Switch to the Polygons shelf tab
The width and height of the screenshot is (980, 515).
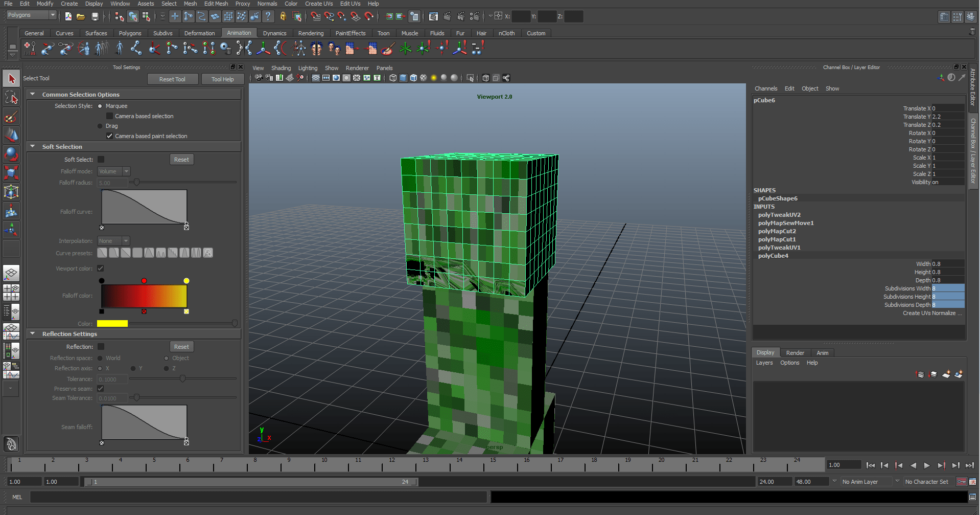[130, 33]
